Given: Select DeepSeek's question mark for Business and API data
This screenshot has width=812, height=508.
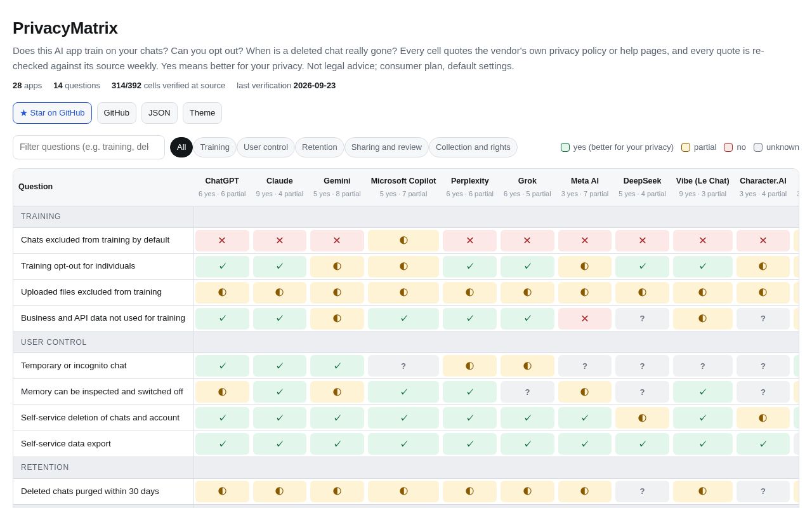Looking at the screenshot, I should [642, 319].
